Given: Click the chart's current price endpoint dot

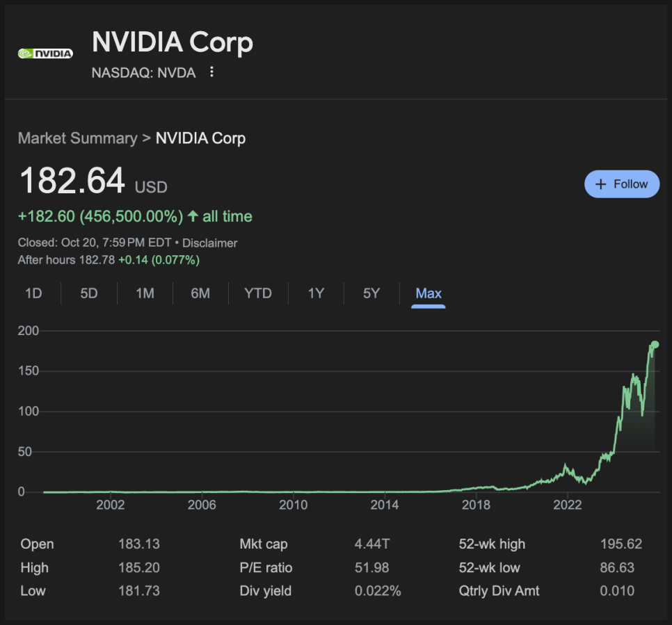Looking at the screenshot, I should [655, 345].
